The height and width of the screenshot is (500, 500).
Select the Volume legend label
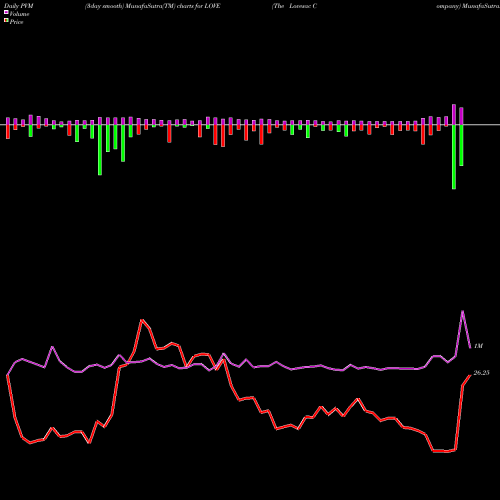(x=19, y=14)
